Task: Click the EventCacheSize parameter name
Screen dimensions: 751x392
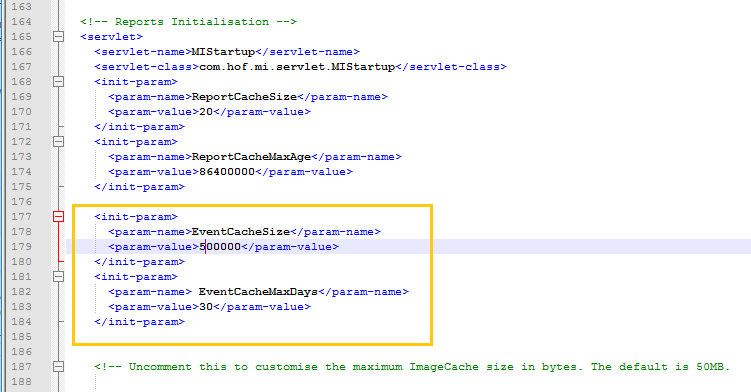Action: (241, 232)
